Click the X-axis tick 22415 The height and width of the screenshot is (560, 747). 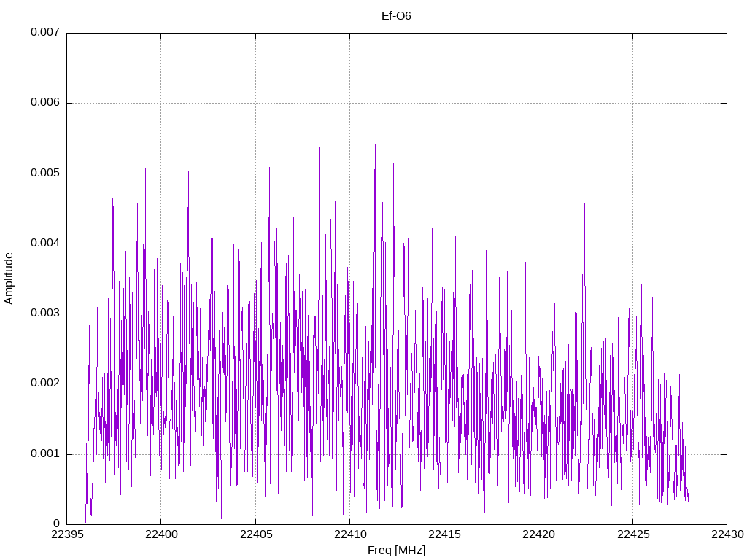444,534
